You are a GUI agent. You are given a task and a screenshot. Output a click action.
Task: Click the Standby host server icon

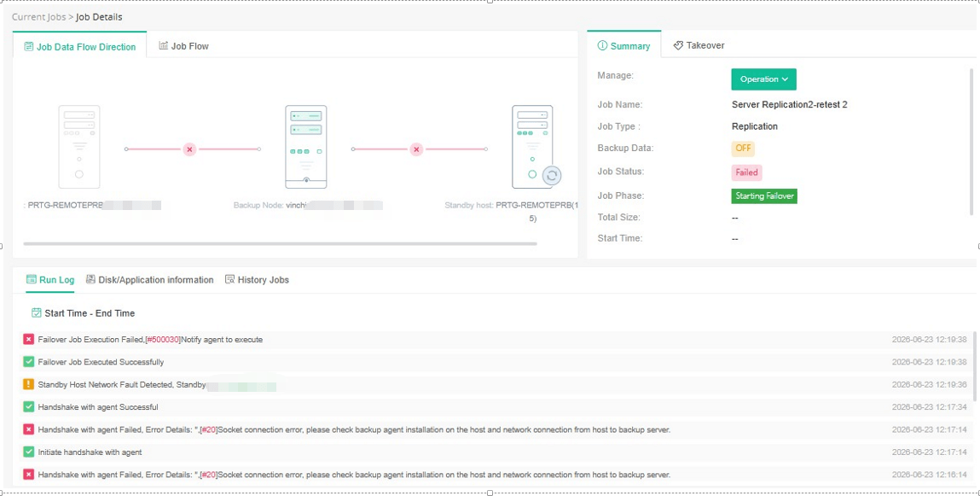[532, 147]
